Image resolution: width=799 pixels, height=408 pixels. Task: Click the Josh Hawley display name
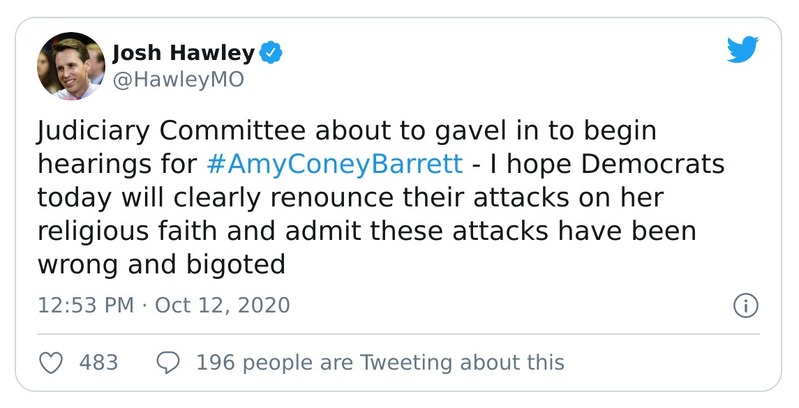pos(182,52)
